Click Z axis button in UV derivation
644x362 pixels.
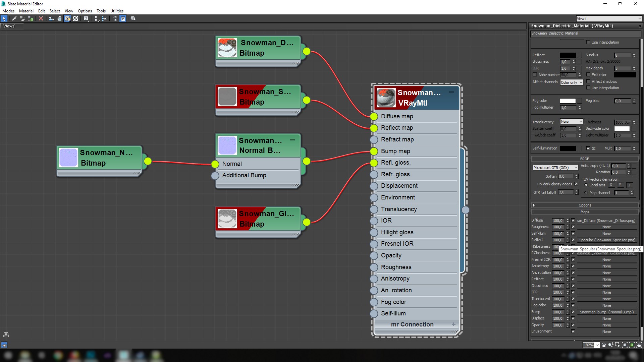coord(629,185)
